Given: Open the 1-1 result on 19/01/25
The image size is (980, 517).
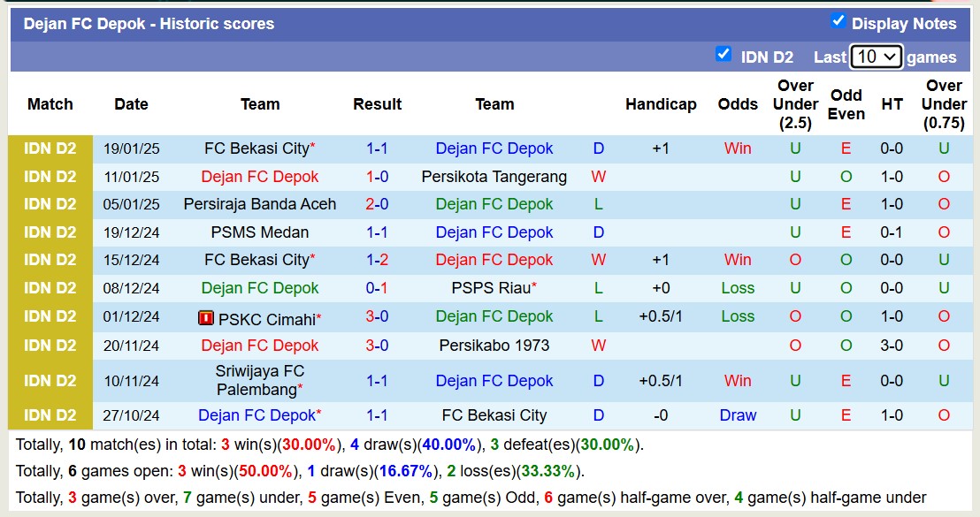Looking at the screenshot, I should coord(377,148).
